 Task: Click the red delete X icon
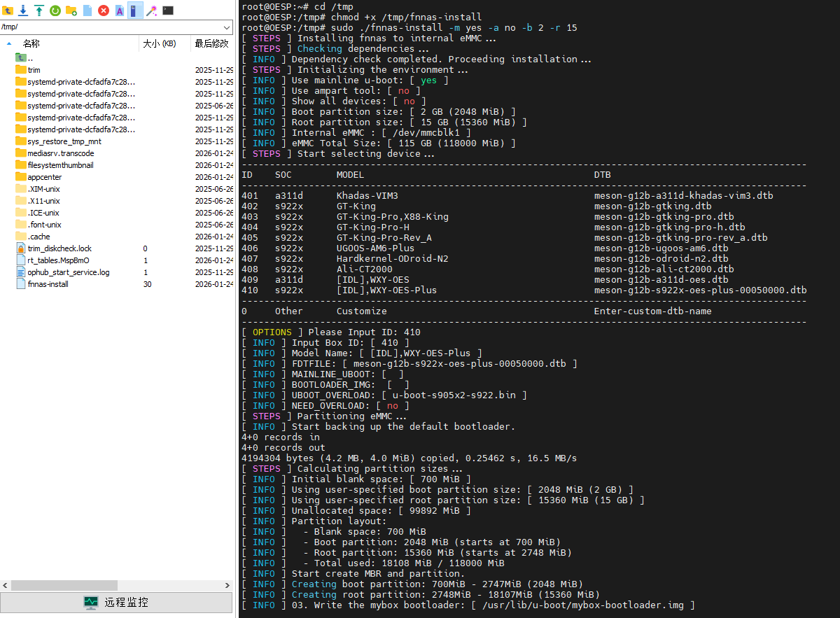coord(104,10)
